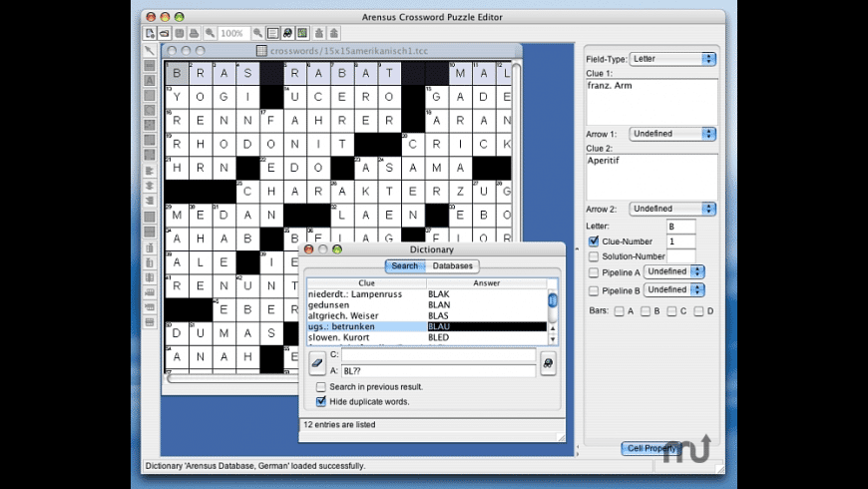Click the open file toolbar icon
This screenshot has height=489, width=868.
(x=165, y=33)
